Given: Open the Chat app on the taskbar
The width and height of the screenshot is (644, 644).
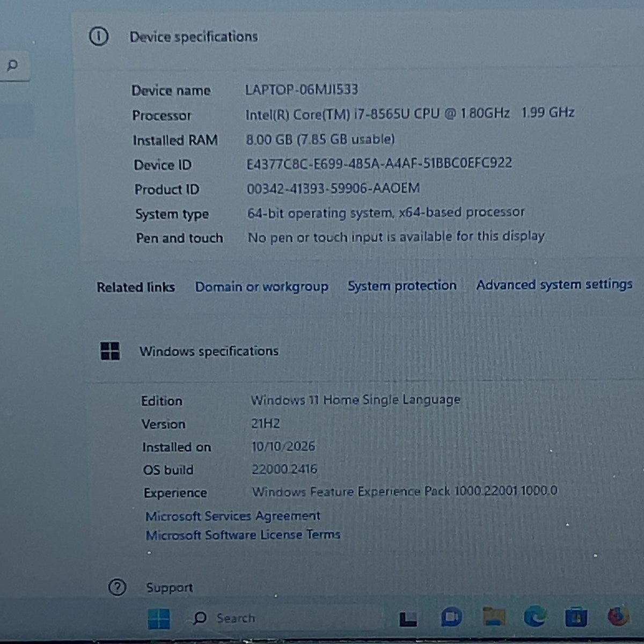Looking at the screenshot, I should 451,618.
